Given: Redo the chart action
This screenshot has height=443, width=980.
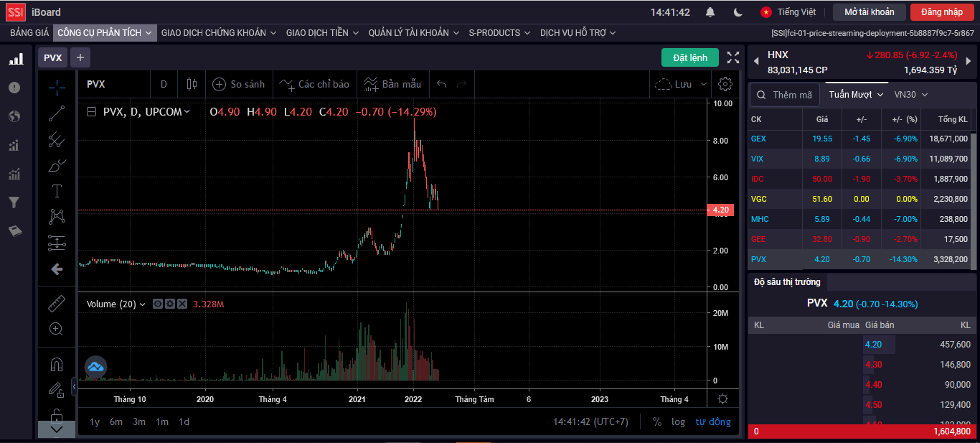Looking at the screenshot, I should 462,84.
